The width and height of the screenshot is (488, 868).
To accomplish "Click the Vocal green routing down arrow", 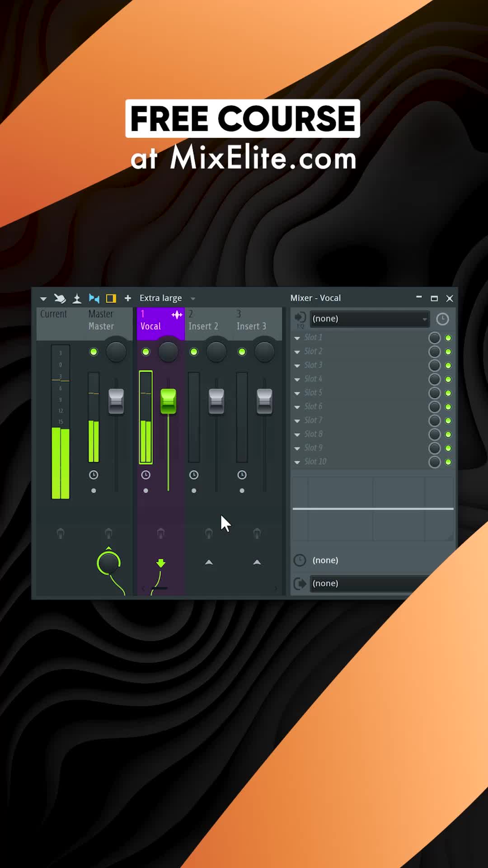I will [160, 563].
